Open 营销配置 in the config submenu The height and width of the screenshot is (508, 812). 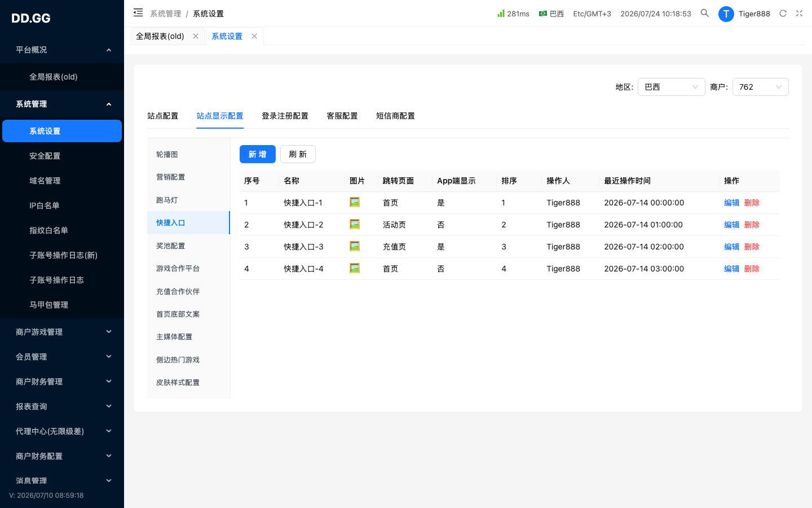pos(188,177)
